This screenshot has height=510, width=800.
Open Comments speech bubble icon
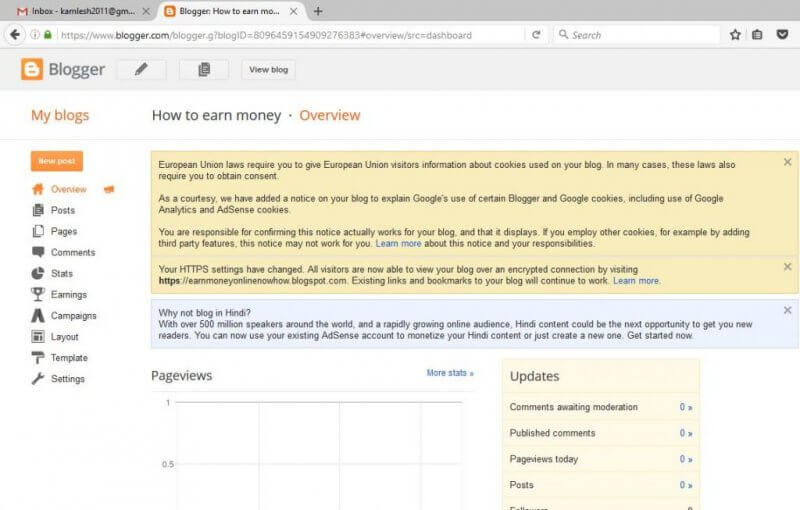38,252
